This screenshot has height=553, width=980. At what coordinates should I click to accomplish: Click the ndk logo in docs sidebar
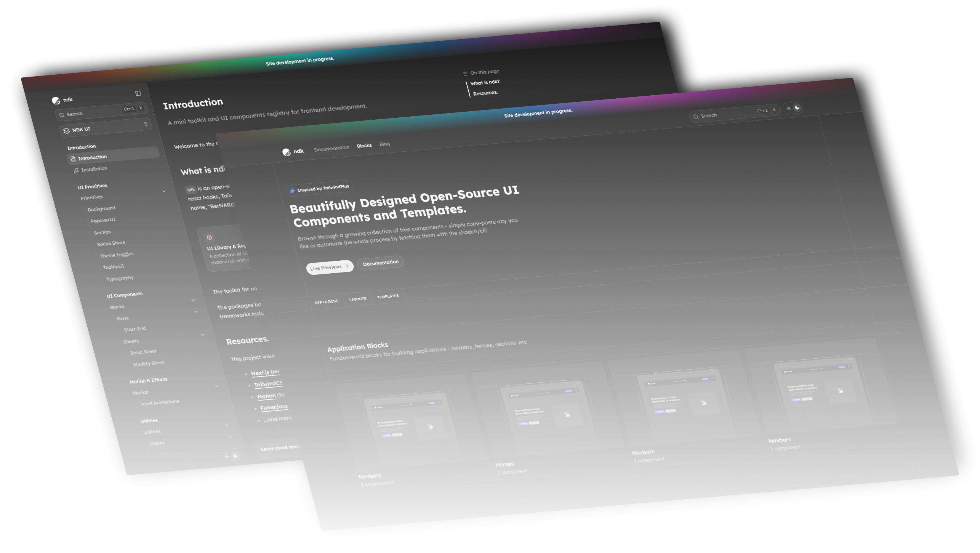click(x=56, y=101)
